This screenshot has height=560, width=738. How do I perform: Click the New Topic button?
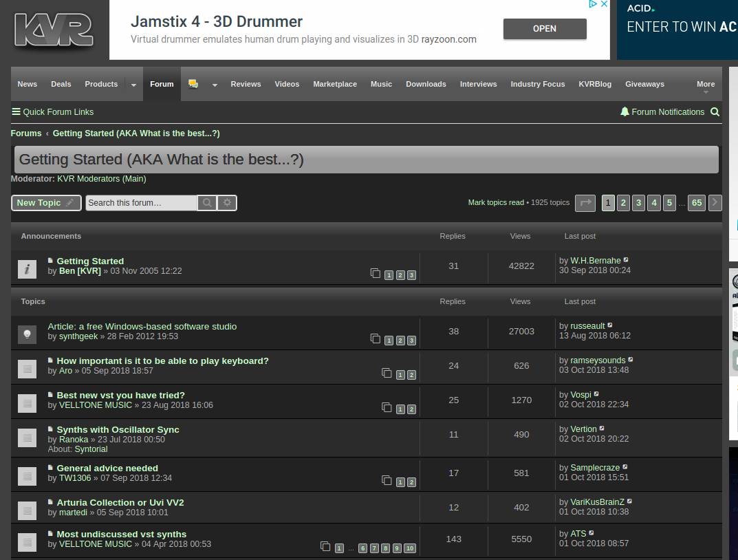pyautogui.click(x=46, y=203)
